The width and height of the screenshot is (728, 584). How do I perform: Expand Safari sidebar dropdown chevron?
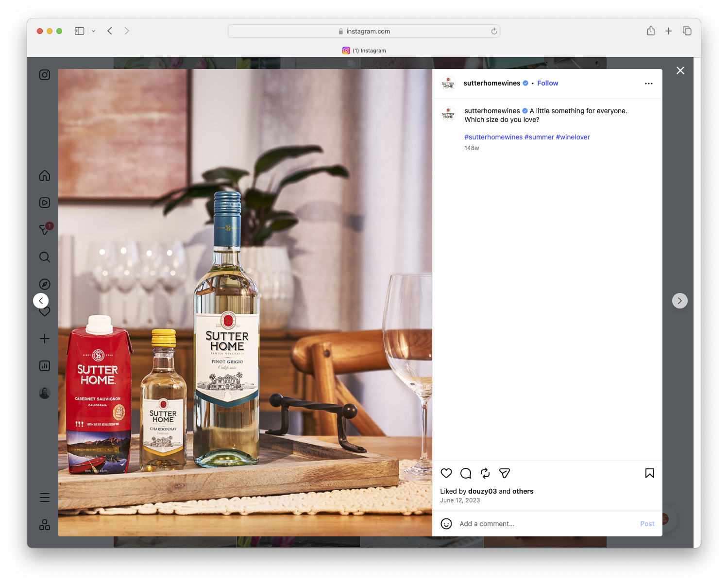94,31
